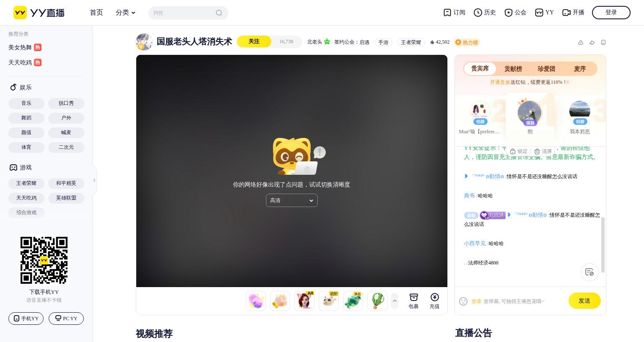Open 美女热舞 category

click(x=25, y=47)
